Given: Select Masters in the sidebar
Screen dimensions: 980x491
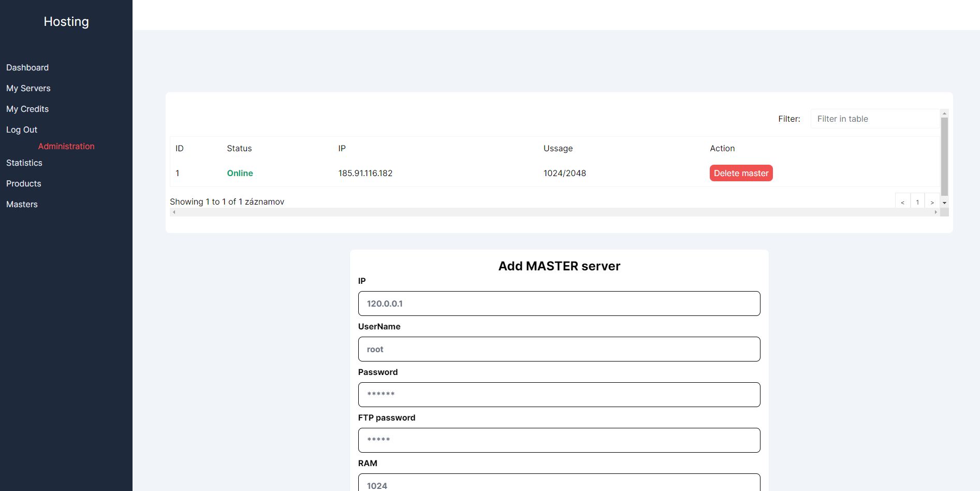Looking at the screenshot, I should [22, 204].
